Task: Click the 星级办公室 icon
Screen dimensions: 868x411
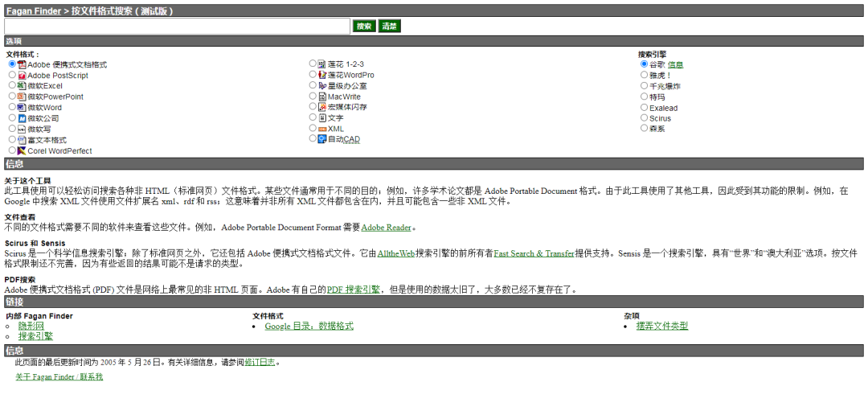Action: coord(322,86)
